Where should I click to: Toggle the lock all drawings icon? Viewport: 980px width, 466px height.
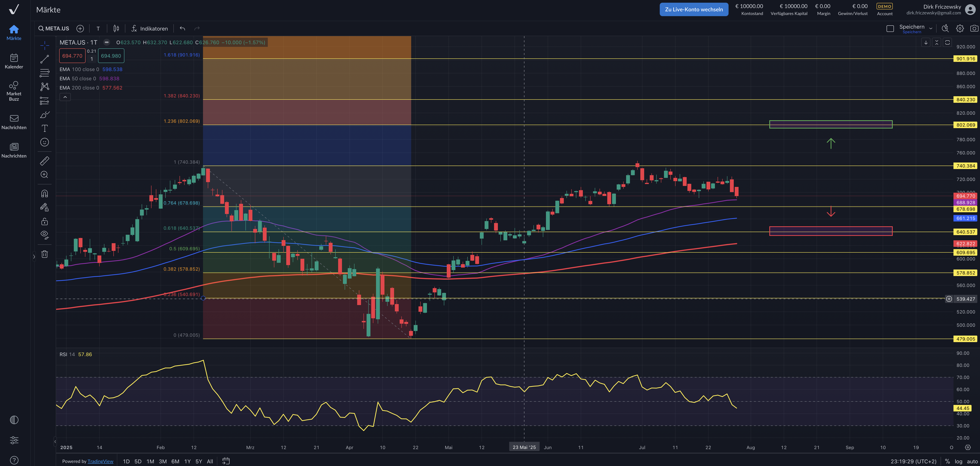pyautogui.click(x=45, y=221)
